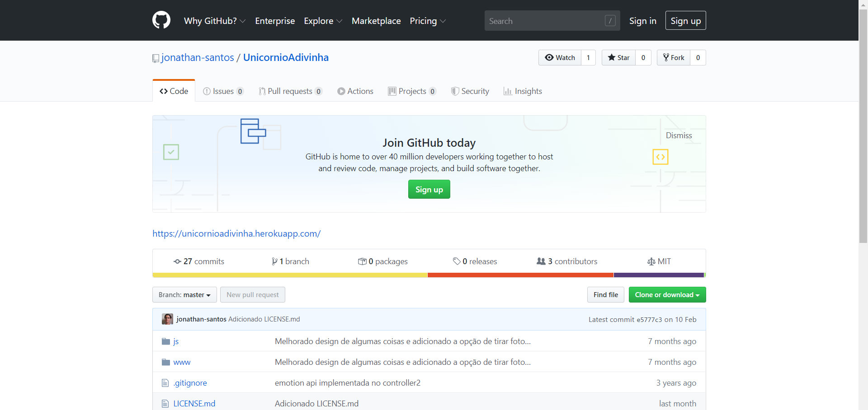This screenshot has height=410, width=868.
Task: Open the MIT license link
Action: [659, 261]
